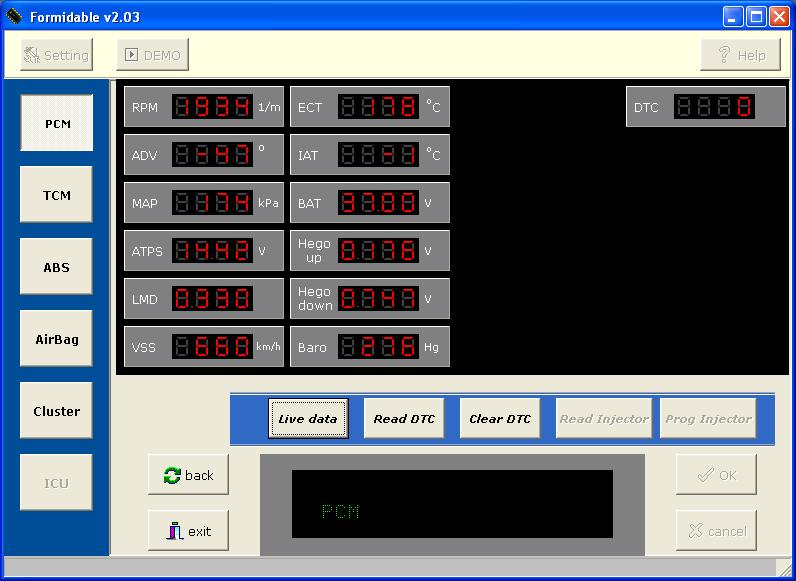Click Read DTC button

click(404, 419)
